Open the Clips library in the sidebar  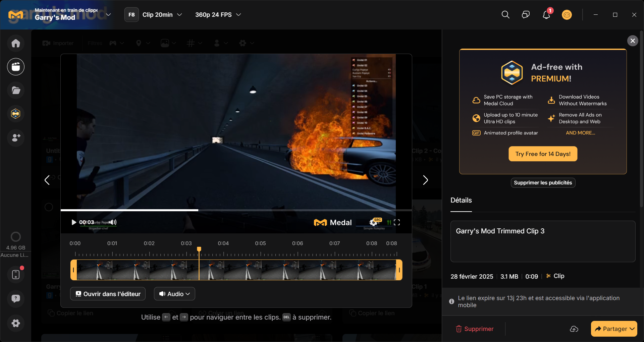coord(16,67)
